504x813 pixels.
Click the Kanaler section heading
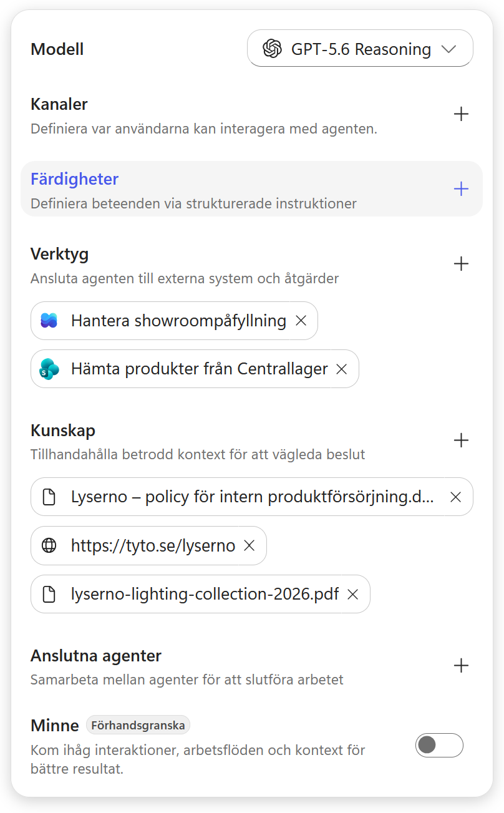(x=59, y=104)
